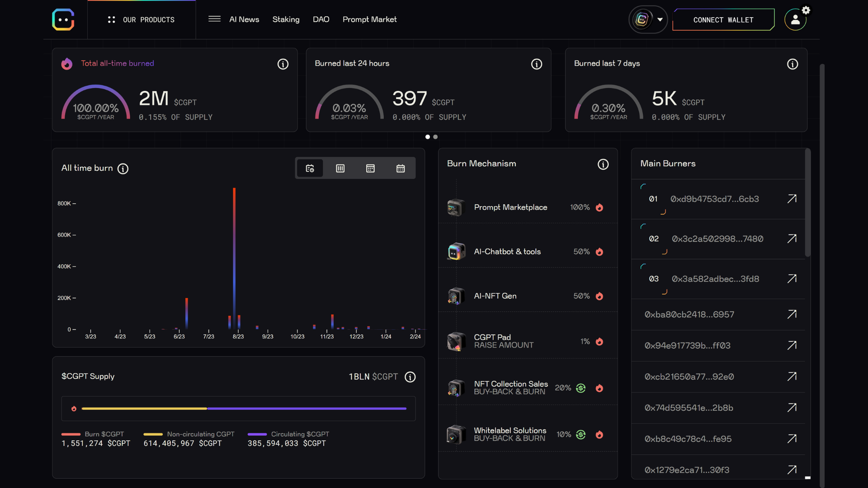Click the buy-back dollar icon beside NFT Collection Sales
Viewport: 868px width, 488px height.
pyautogui.click(x=580, y=388)
